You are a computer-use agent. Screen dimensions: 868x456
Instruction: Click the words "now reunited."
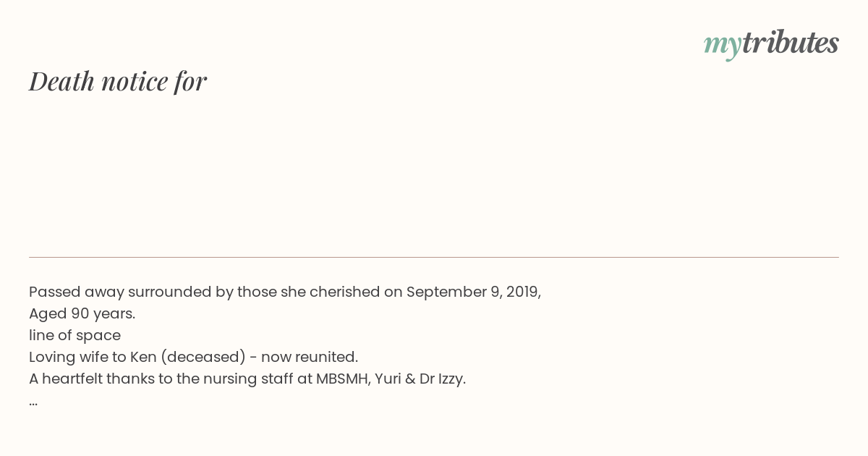click(x=310, y=357)
